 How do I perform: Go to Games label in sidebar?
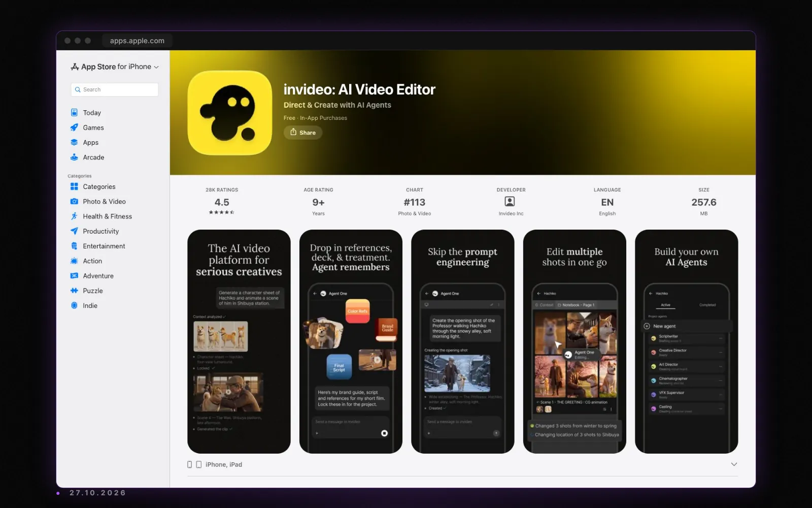point(93,128)
